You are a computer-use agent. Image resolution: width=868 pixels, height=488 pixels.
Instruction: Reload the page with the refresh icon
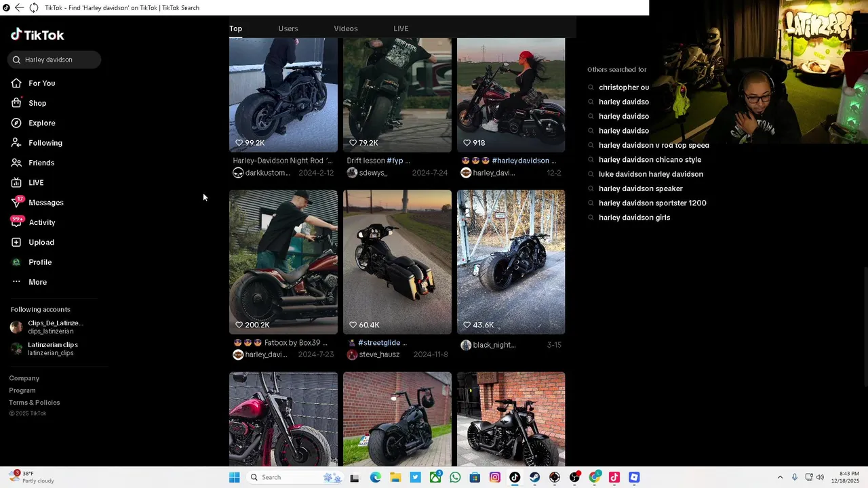tap(33, 7)
